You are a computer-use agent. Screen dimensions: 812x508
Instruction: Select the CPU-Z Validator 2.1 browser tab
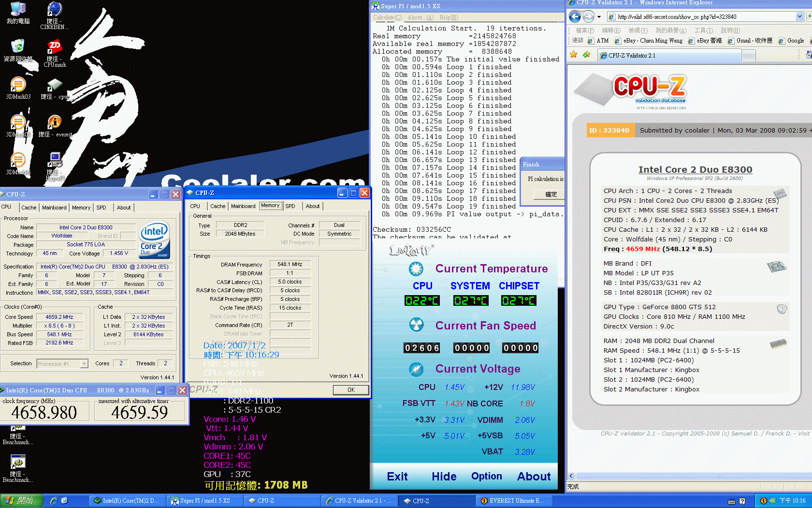click(669, 56)
